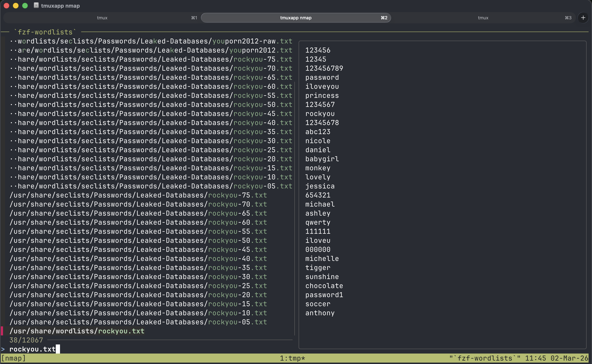Choose /usr/share/seclists rockyou-50.txt
The height and width of the screenshot is (364, 592).
click(138, 241)
